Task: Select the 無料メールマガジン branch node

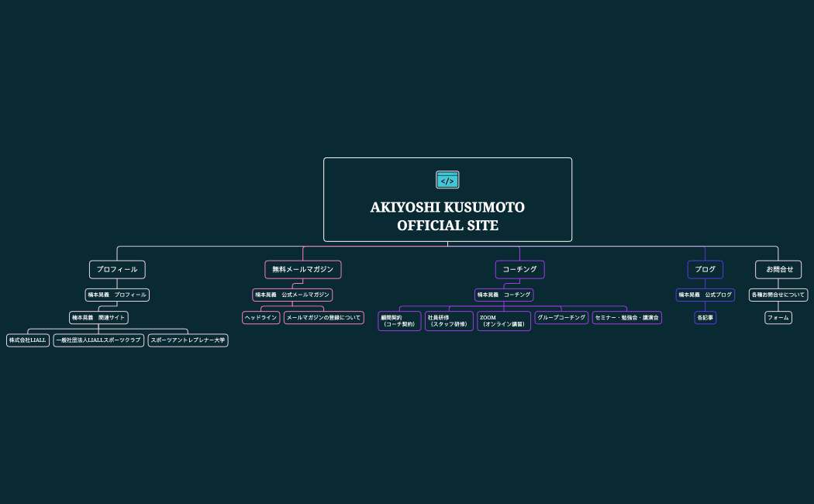Action: 302,270
